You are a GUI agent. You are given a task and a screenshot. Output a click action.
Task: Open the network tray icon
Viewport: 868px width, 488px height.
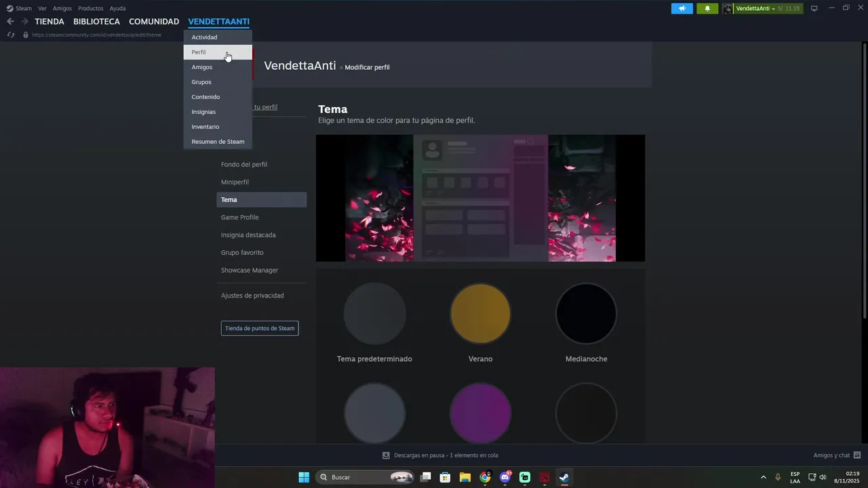[x=812, y=477]
